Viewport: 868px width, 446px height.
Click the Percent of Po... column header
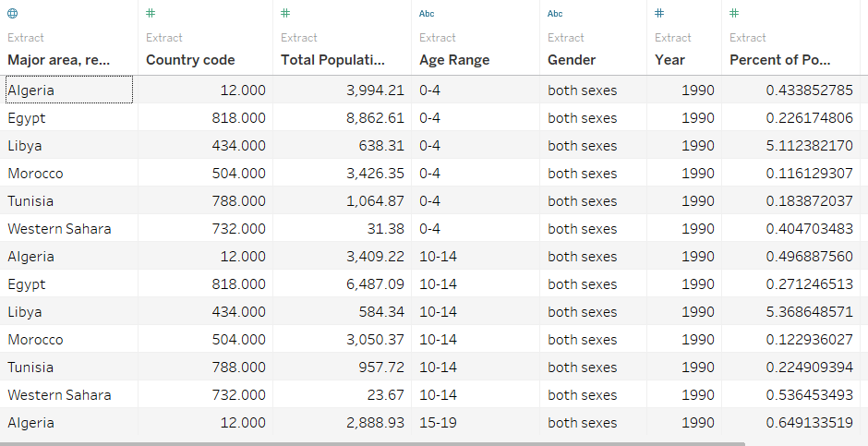(x=779, y=60)
